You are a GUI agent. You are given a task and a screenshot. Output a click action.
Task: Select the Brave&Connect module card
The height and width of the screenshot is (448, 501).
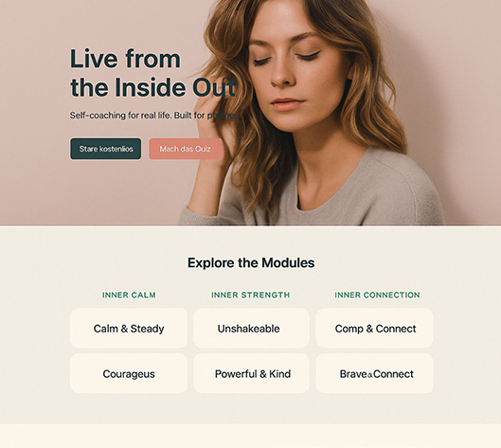tap(374, 373)
